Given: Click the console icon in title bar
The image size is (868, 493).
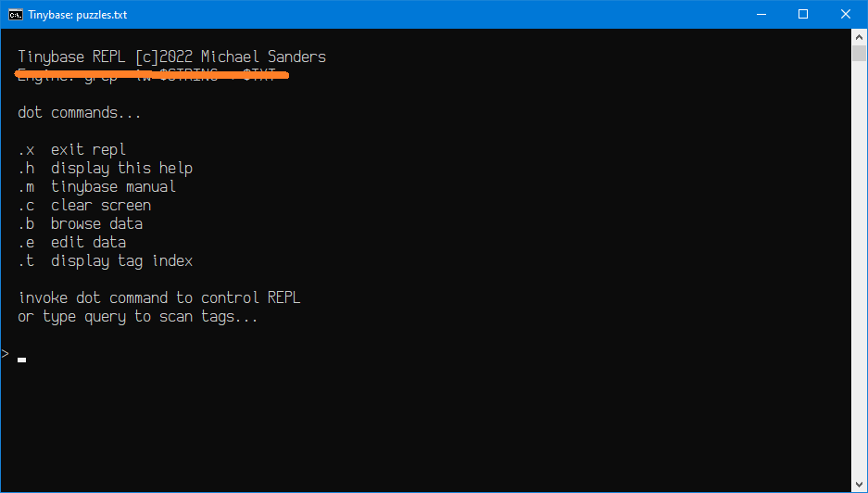Looking at the screenshot, I should (x=16, y=15).
